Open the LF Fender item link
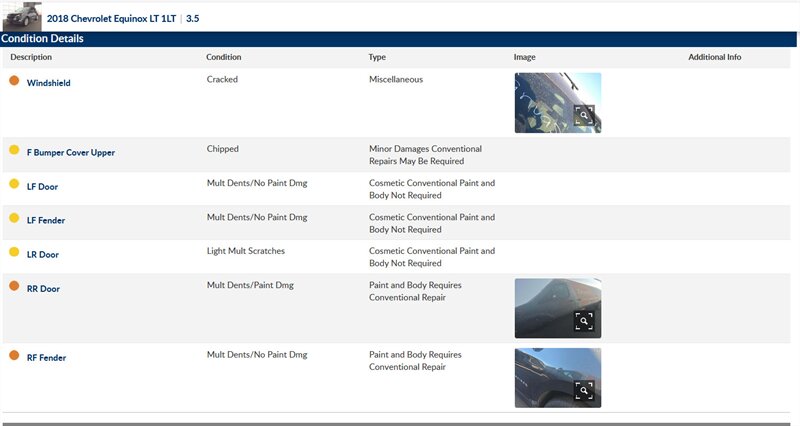Image resolution: width=800 pixels, height=426 pixels. coord(48,221)
